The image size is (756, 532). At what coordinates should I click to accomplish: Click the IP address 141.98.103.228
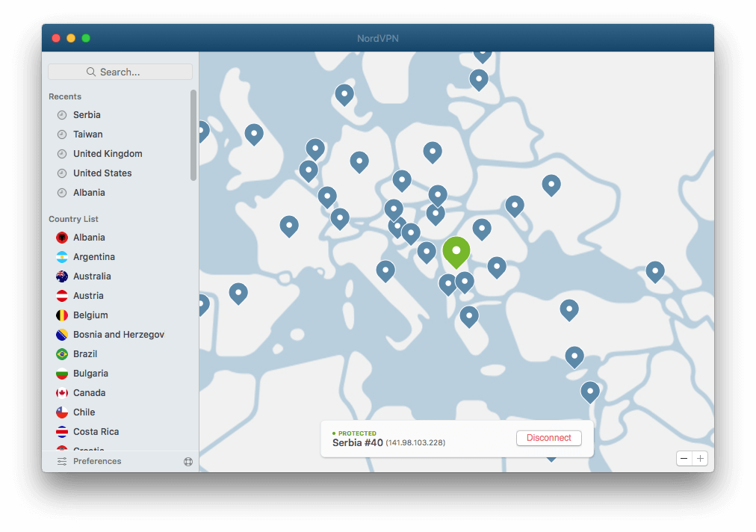(x=415, y=443)
